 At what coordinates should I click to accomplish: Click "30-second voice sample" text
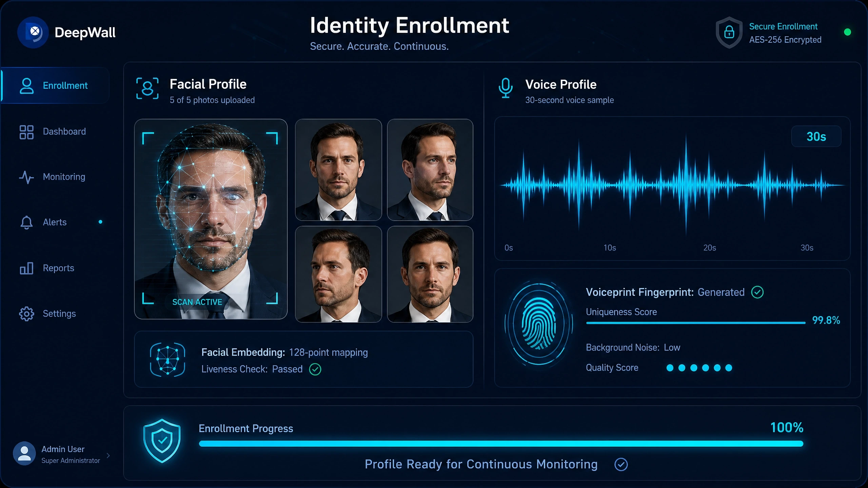pos(570,100)
